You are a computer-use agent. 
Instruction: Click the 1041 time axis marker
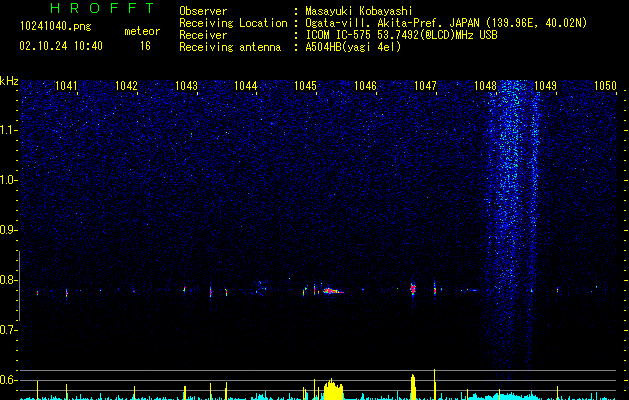[x=66, y=86]
